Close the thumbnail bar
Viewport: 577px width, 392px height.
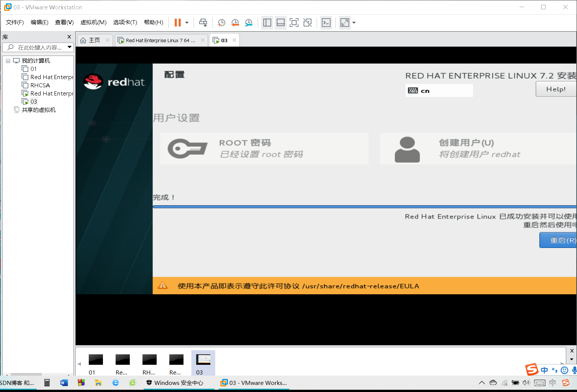pos(572,351)
